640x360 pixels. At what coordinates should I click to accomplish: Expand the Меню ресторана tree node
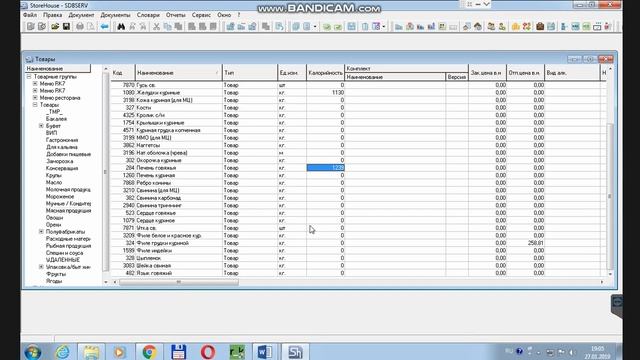coord(35,98)
